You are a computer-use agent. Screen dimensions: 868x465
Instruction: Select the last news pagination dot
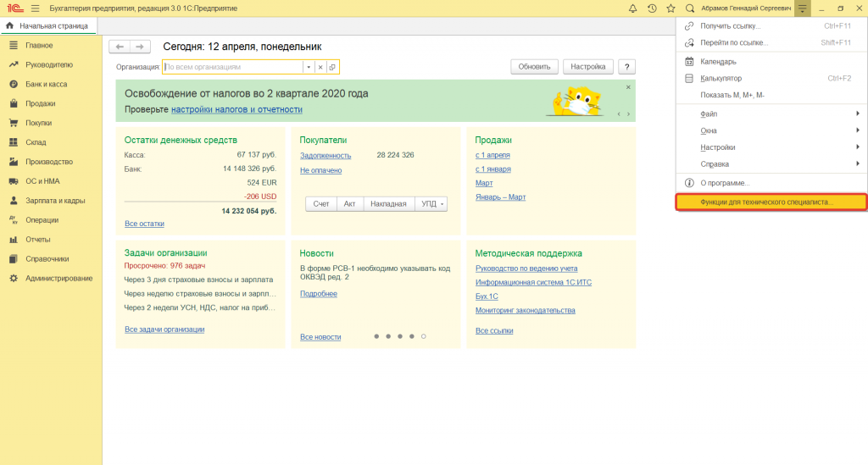pyautogui.click(x=424, y=336)
